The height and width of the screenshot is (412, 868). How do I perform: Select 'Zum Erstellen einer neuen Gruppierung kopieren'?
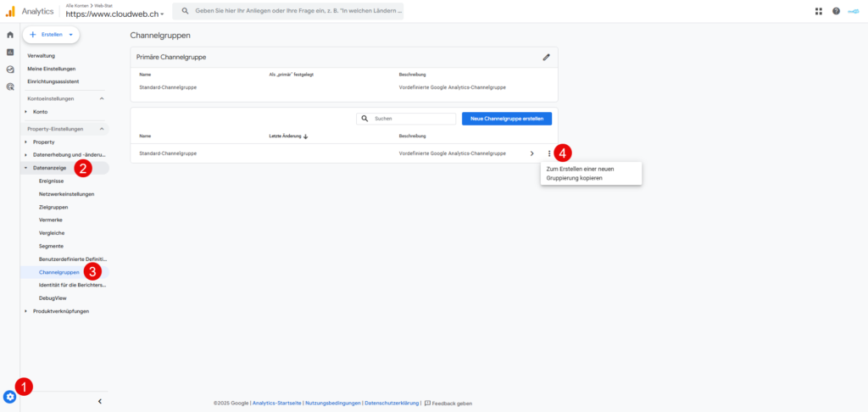point(581,173)
